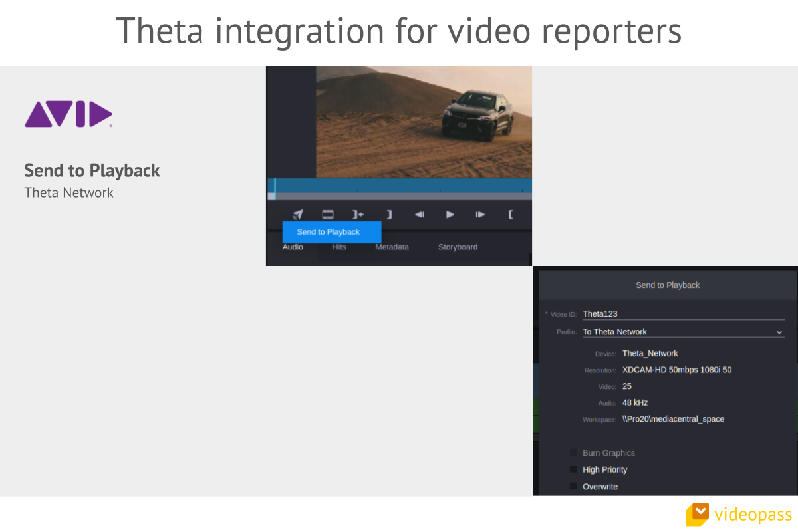This screenshot has height=532, width=798.
Task: Click the Theta Network subtitle text
Action: [x=69, y=193]
